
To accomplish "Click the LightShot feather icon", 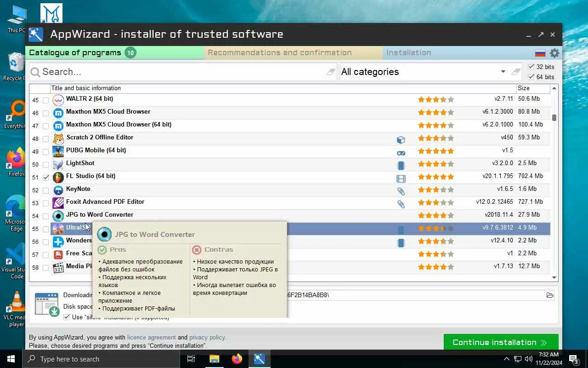I will click(x=58, y=164).
